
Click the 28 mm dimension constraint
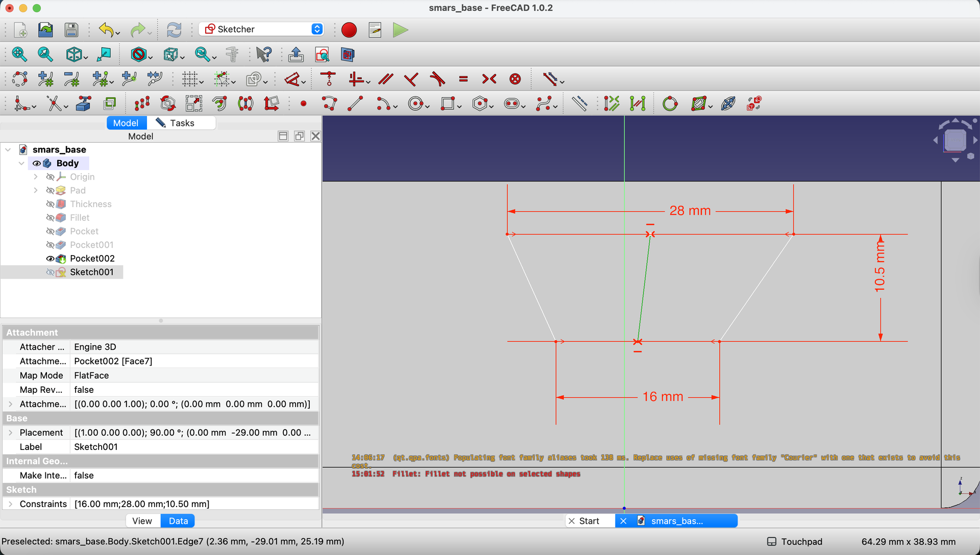click(x=690, y=211)
